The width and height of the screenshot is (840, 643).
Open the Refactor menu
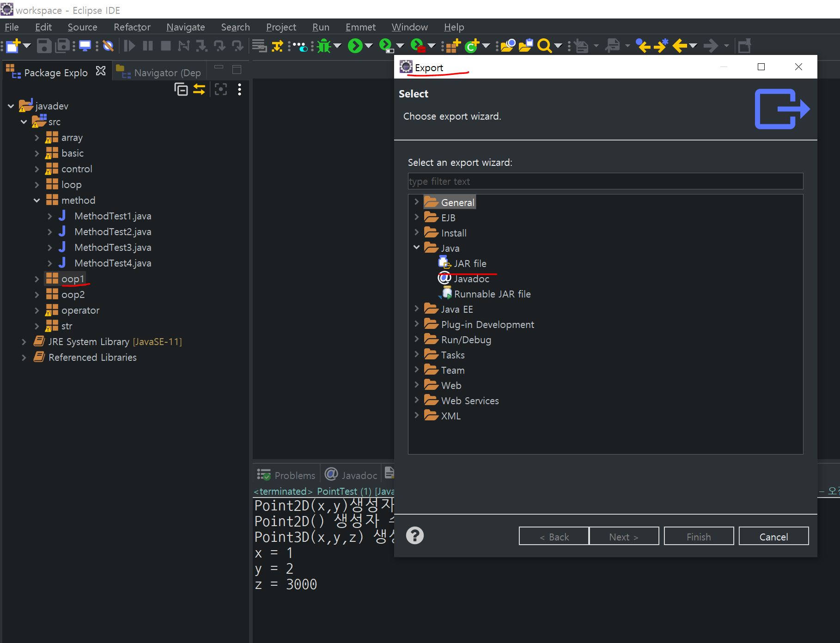point(132,27)
